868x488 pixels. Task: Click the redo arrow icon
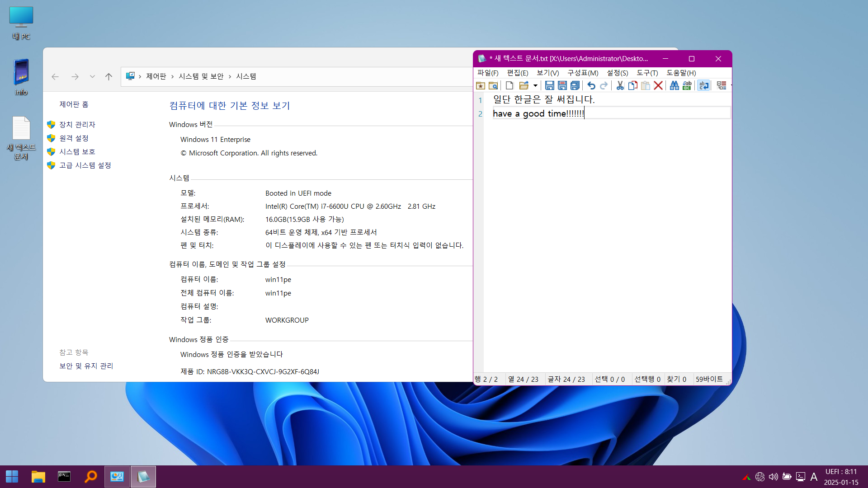(604, 85)
